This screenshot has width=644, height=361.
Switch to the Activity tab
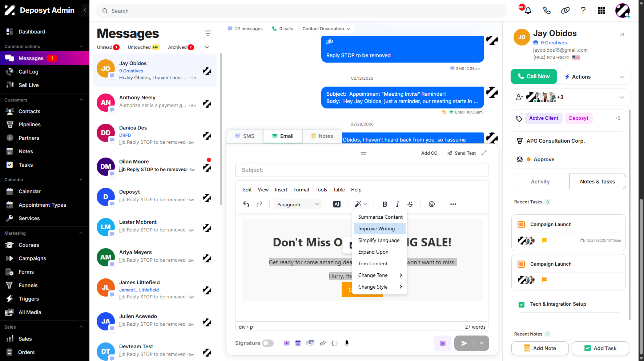coord(540,182)
